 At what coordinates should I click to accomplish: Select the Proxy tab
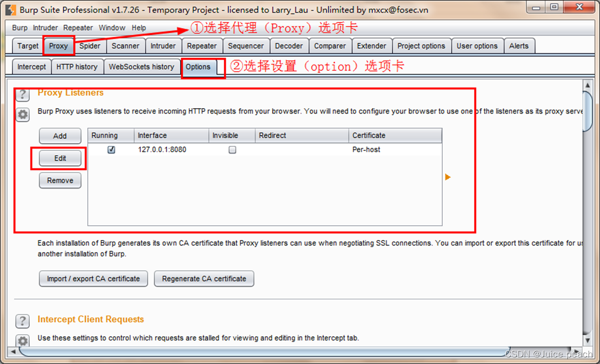59,46
